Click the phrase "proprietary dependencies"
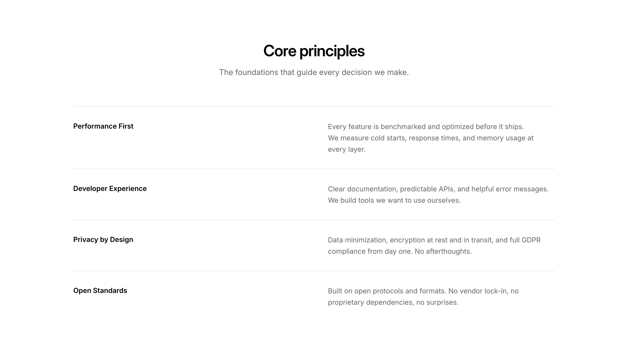Screen dimensions: 628x364 pos(371,303)
